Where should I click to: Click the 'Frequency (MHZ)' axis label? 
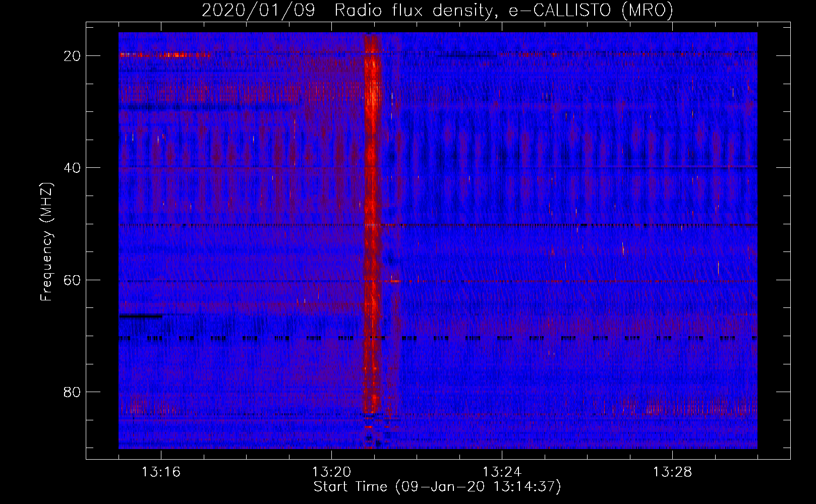[x=46, y=242]
